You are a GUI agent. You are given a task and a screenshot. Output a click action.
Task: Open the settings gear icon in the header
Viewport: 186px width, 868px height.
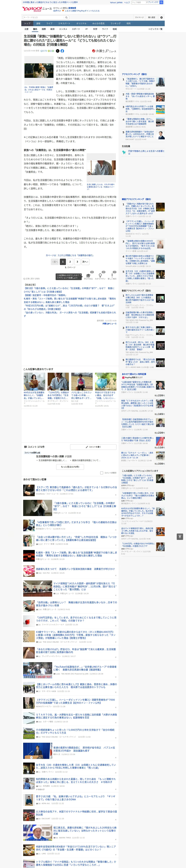point(161,17)
